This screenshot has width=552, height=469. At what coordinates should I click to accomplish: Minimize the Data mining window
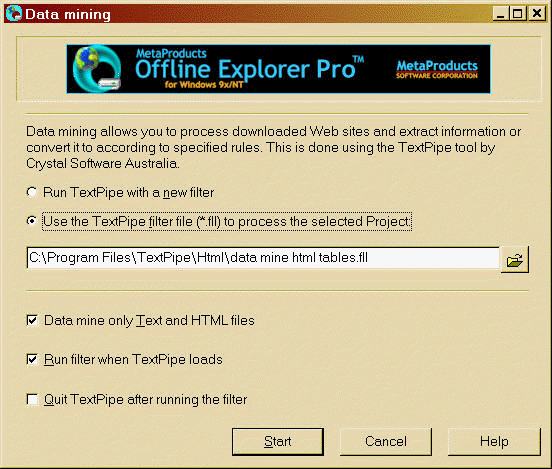500,13
